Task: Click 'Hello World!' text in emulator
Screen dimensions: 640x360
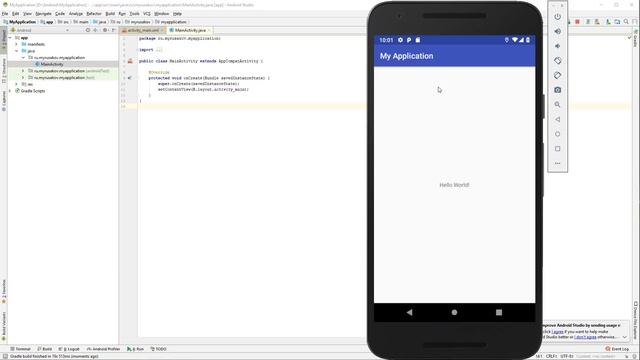Action: tap(454, 185)
